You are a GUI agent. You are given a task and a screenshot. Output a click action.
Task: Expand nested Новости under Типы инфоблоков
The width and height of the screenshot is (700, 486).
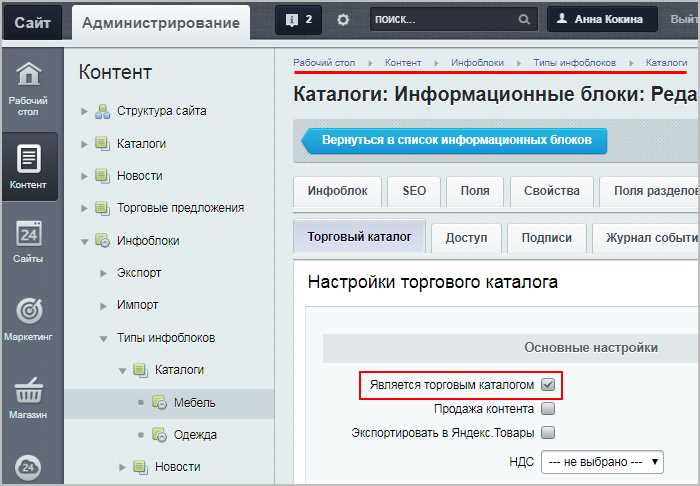click(x=122, y=467)
